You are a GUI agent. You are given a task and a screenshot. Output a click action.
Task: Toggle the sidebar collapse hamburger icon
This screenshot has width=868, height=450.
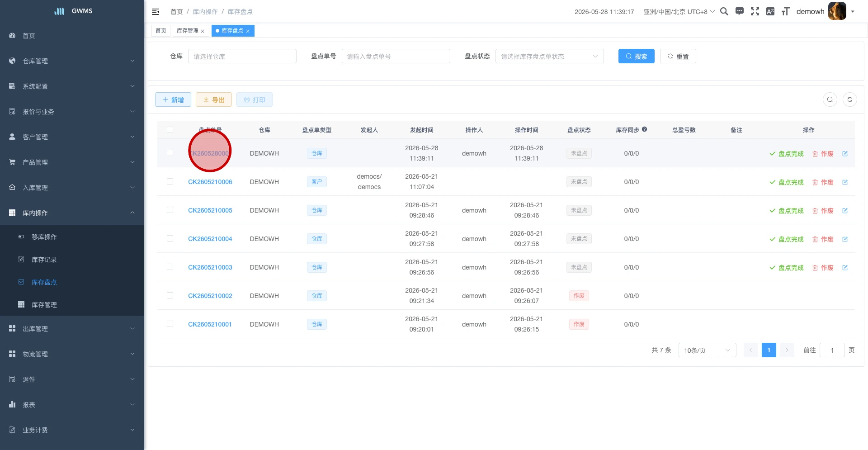(x=156, y=12)
